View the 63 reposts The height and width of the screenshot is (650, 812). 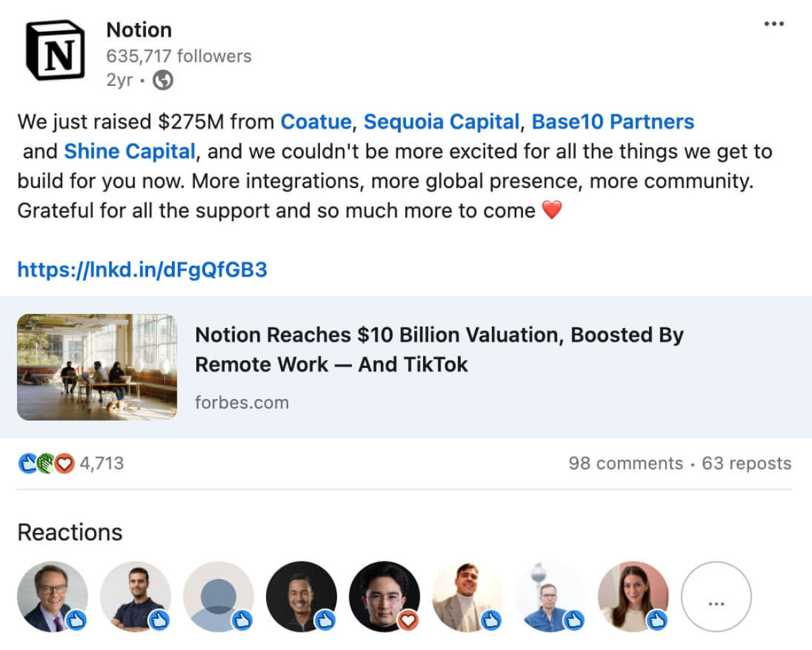746,464
